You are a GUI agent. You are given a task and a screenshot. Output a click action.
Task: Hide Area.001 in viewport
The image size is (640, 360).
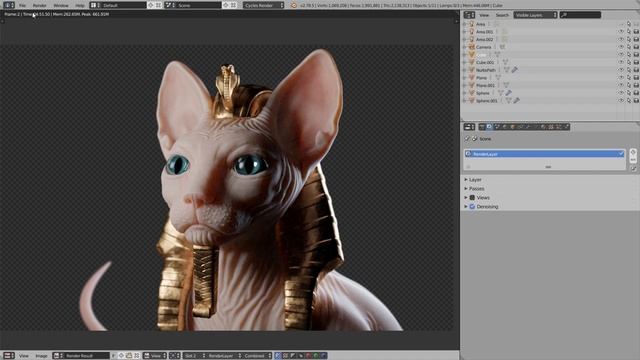pyautogui.click(x=621, y=32)
